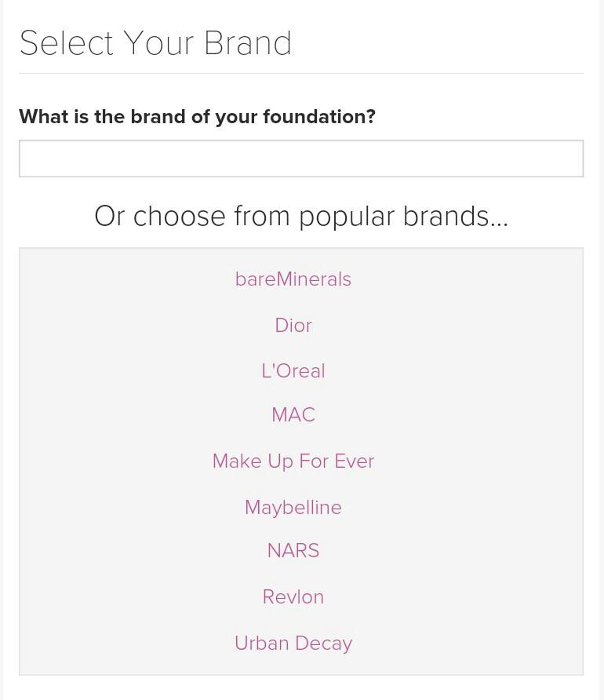Choose Dior from popular brands

[x=293, y=326]
